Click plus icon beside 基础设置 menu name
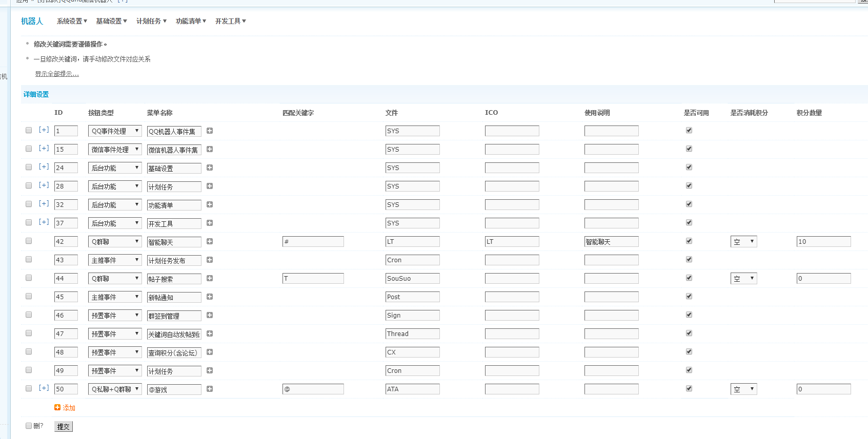The image size is (868, 439). (x=210, y=168)
